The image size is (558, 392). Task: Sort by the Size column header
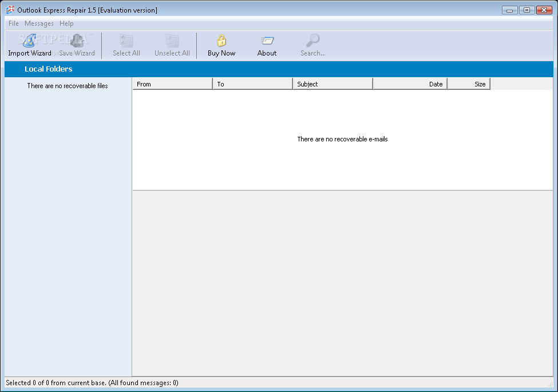[x=469, y=84]
